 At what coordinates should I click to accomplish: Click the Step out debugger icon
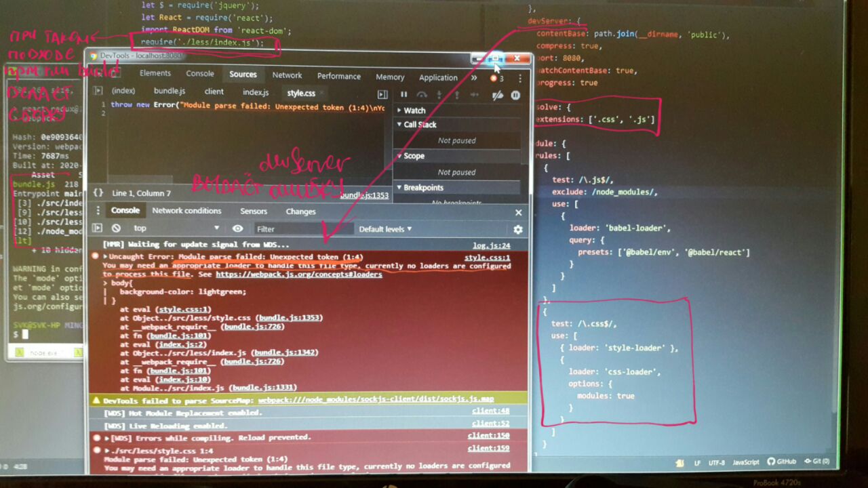458,96
